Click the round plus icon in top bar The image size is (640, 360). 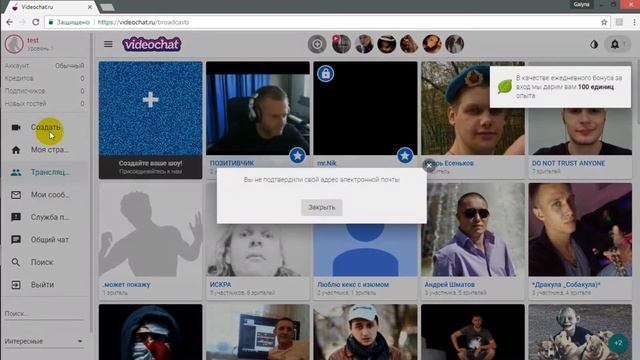pyautogui.click(x=317, y=44)
